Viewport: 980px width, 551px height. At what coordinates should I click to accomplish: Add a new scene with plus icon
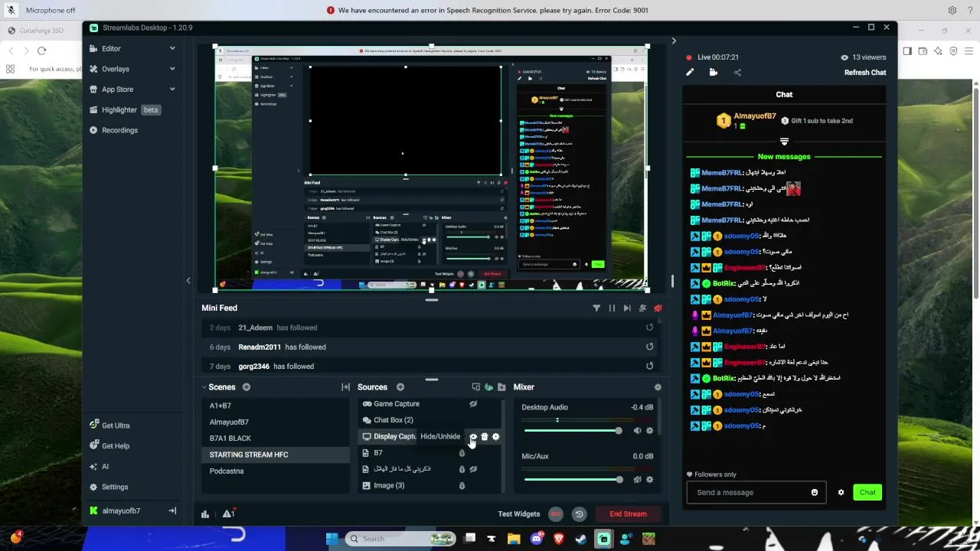point(247,387)
